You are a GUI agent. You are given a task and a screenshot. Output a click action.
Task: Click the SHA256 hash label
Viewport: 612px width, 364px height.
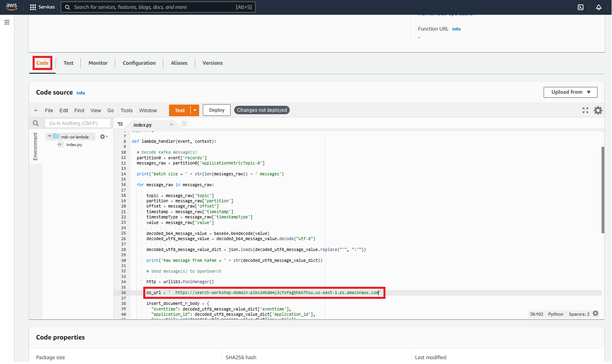241,358
